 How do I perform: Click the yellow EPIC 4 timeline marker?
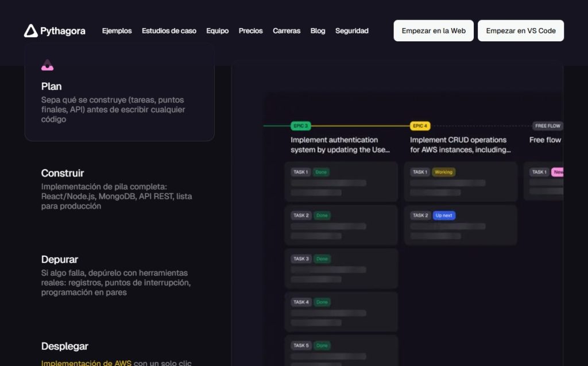[420, 126]
